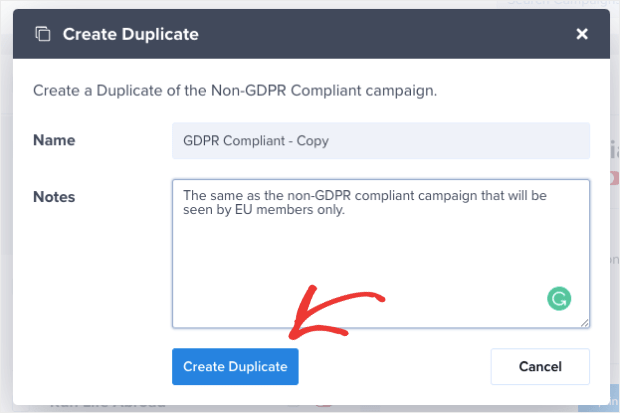Viewport: 620px width, 413px height.
Task: Click the dialog title Create Duplicate text
Action: click(x=130, y=34)
